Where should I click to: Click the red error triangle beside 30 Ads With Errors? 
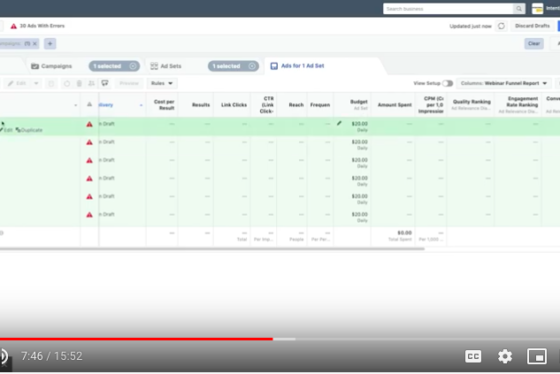14,26
